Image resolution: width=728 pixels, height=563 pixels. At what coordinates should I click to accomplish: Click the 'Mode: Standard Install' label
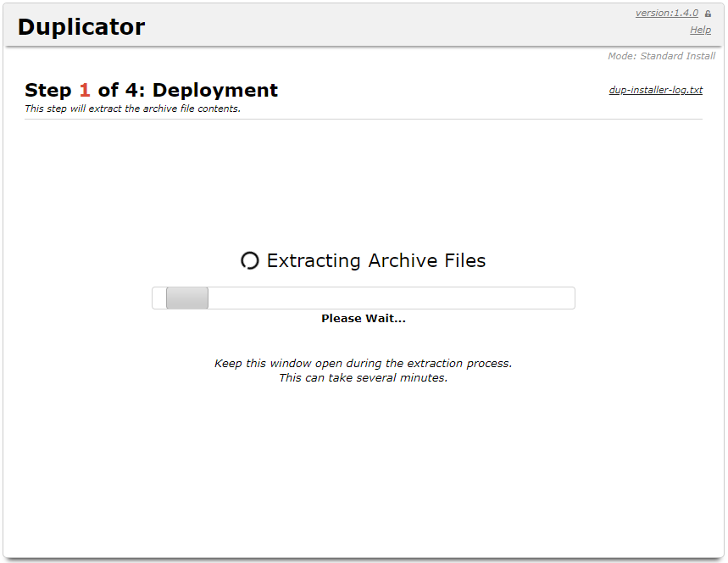coord(661,56)
